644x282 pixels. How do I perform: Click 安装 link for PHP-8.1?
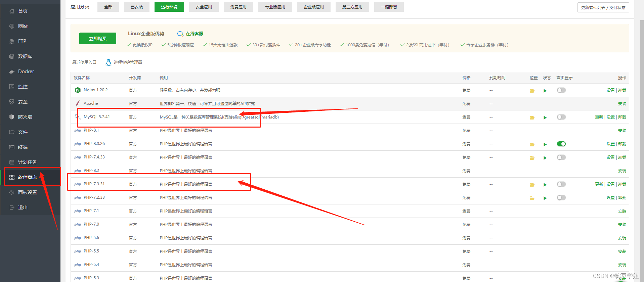pos(622,131)
